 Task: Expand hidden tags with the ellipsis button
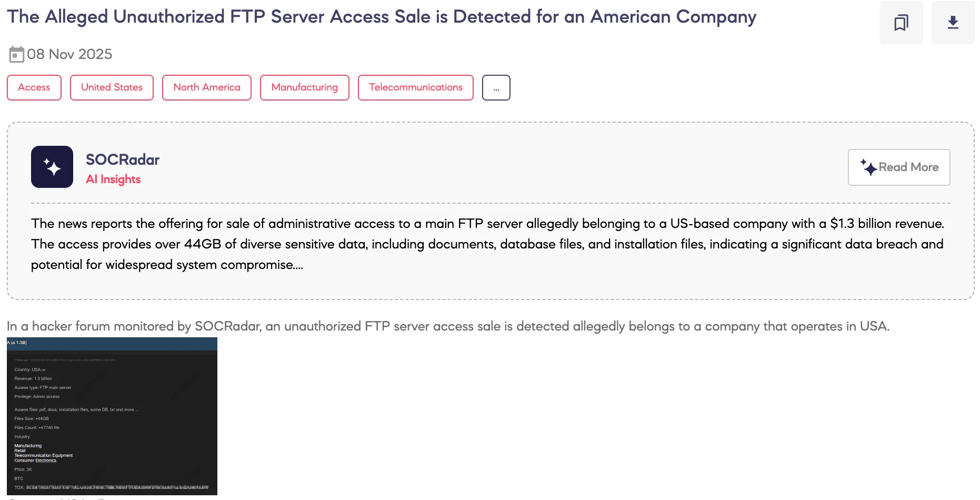point(496,87)
